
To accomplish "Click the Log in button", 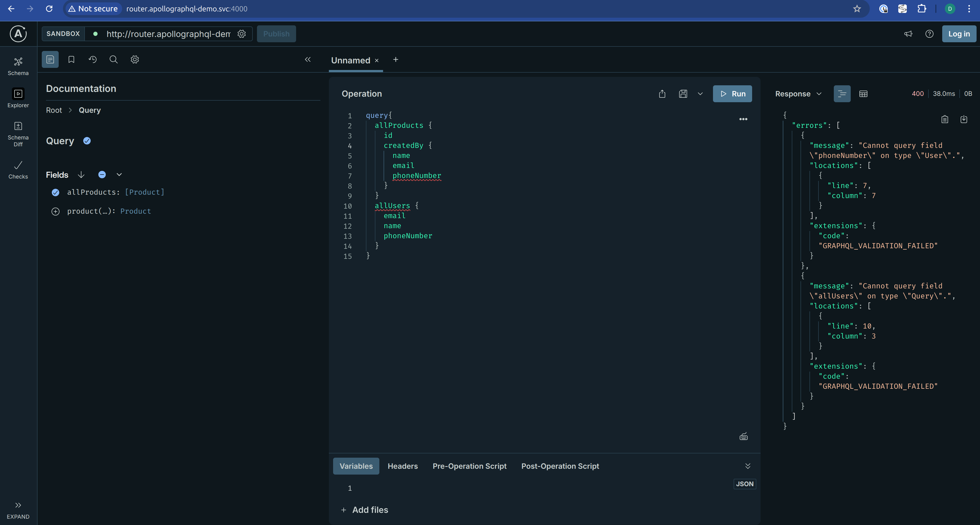I will click(959, 34).
